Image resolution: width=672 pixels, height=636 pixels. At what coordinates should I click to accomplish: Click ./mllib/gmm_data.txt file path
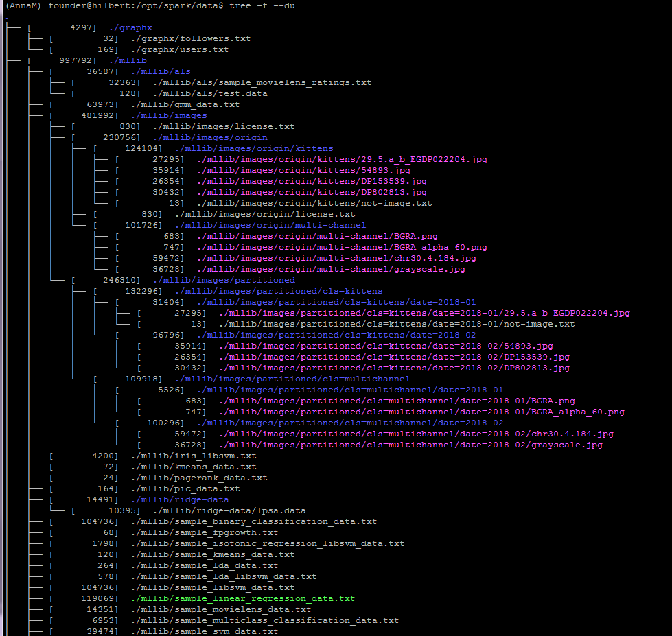point(185,104)
